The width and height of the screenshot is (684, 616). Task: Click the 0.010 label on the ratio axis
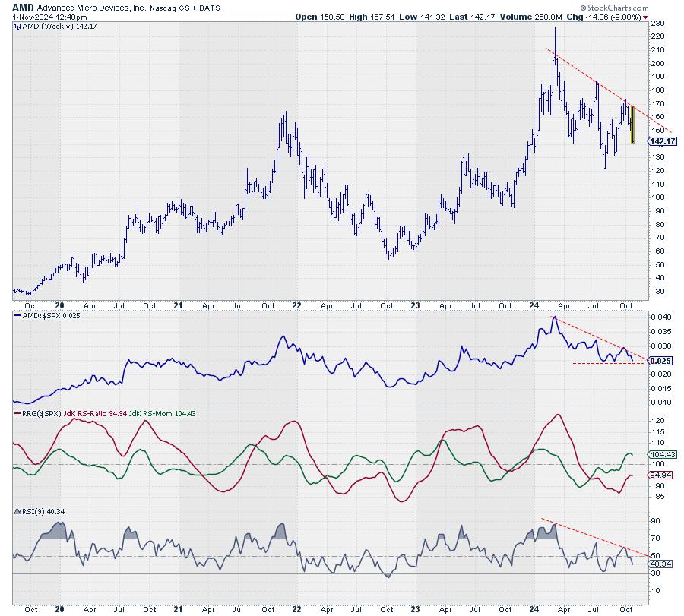(661, 402)
